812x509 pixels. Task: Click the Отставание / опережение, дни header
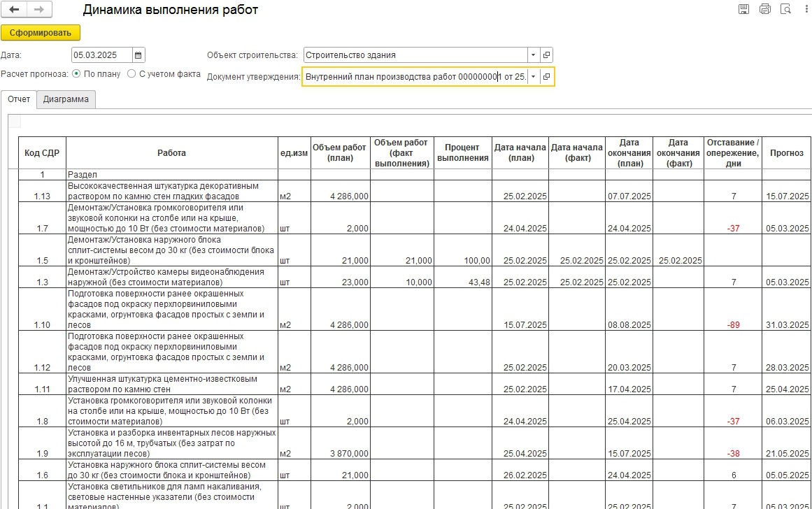click(x=733, y=152)
